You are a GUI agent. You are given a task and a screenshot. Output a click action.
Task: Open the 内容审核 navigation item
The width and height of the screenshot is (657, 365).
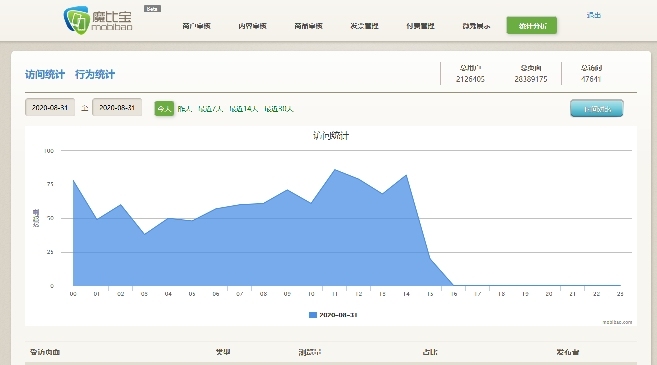click(x=252, y=26)
